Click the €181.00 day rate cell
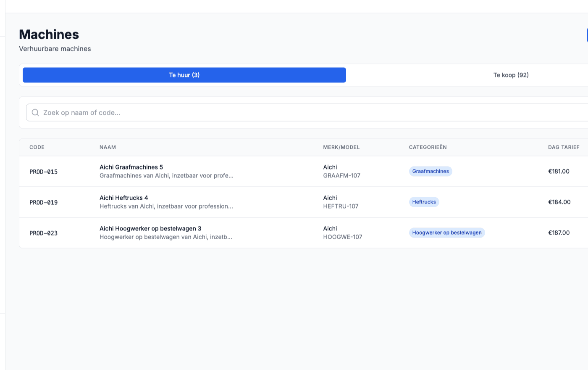The height and width of the screenshot is (370, 588). [559, 171]
